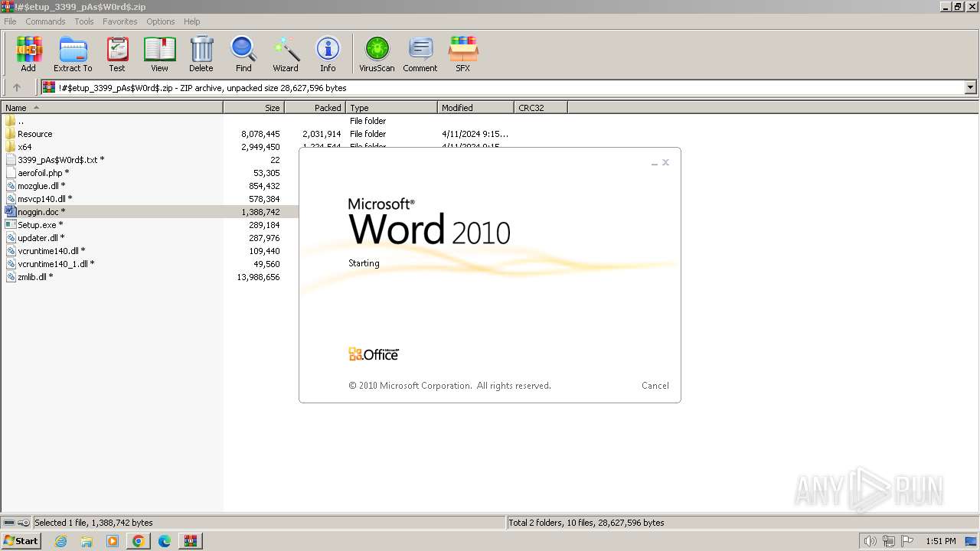The image size is (980, 551).
Task: Click the drive icon in status bar
Action: [x=8, y=523]
